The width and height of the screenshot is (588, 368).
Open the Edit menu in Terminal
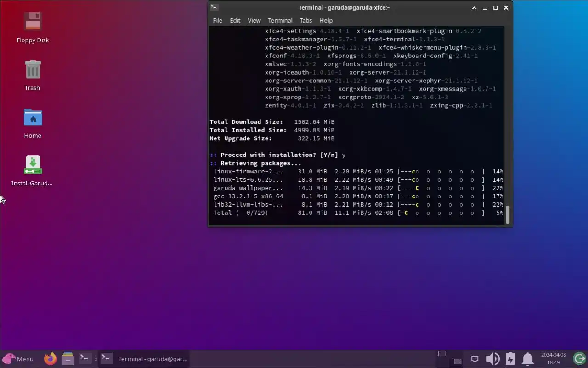235,20
